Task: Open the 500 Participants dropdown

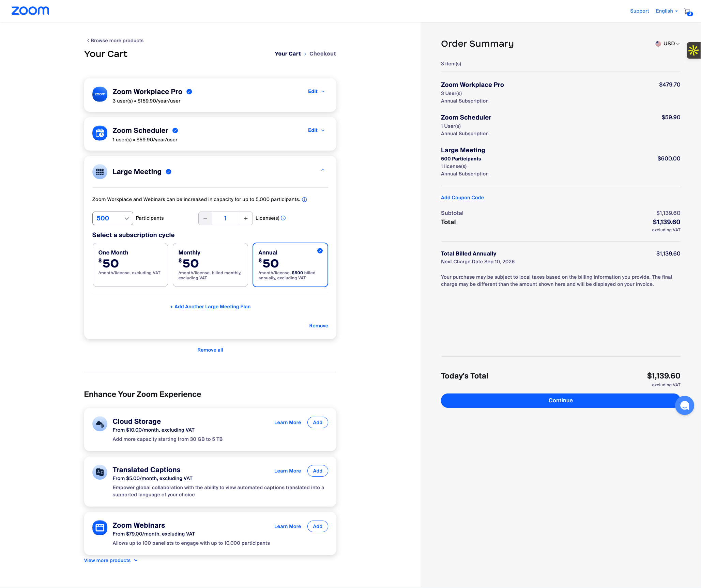Action: tap(112, 218)
